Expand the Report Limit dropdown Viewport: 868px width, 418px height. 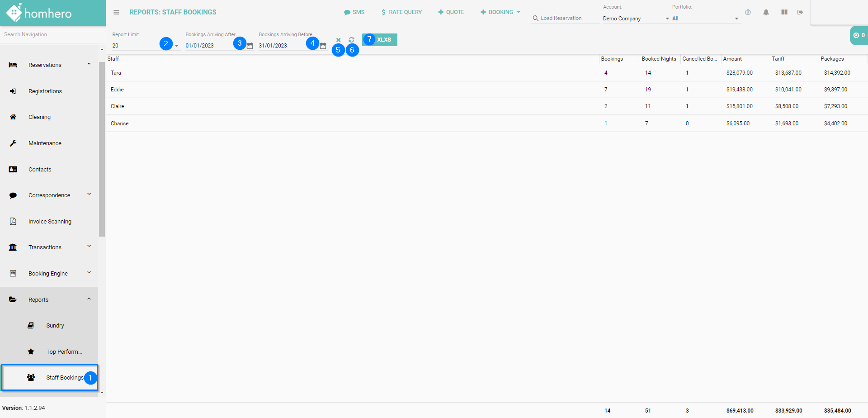tap(176, 46)
